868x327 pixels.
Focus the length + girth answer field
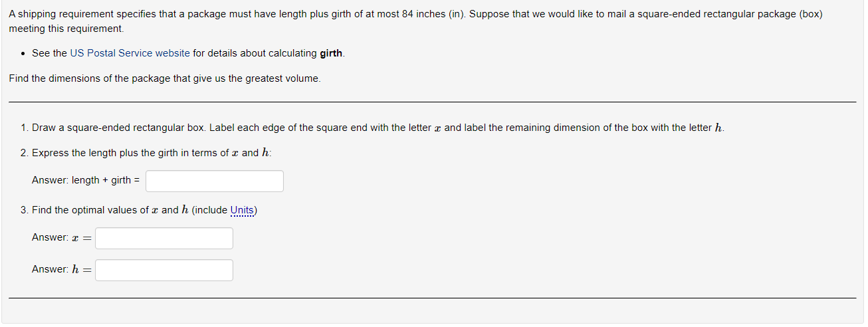point(215,181)
